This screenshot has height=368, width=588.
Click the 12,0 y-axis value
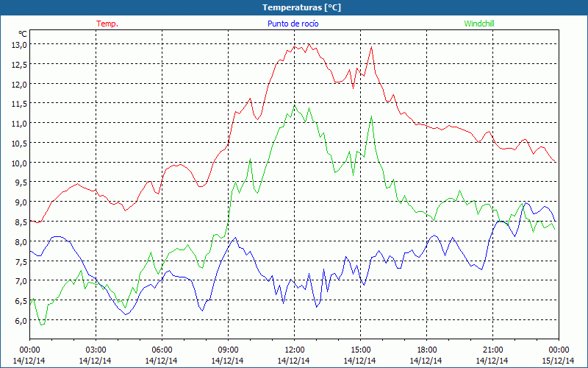click(20, 85)
